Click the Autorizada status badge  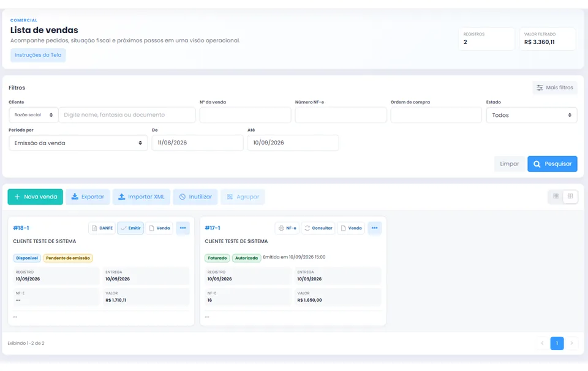pos(246,258)
